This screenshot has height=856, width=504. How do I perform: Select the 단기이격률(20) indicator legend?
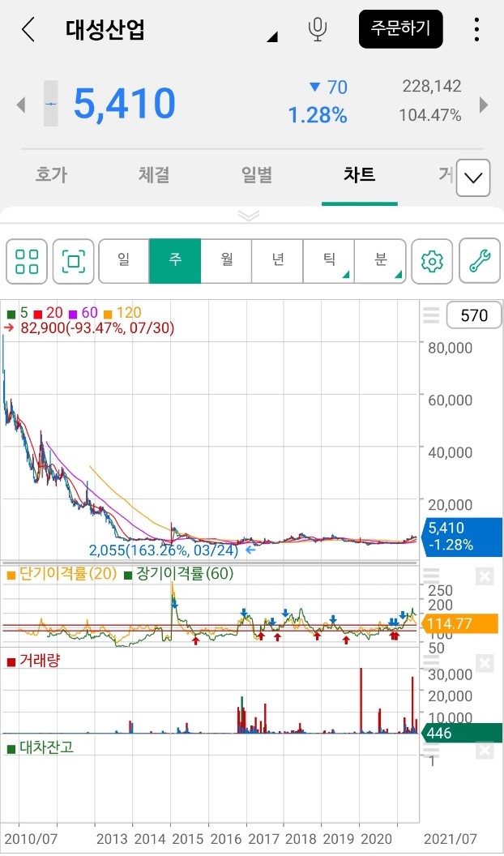tap(61, 574)
